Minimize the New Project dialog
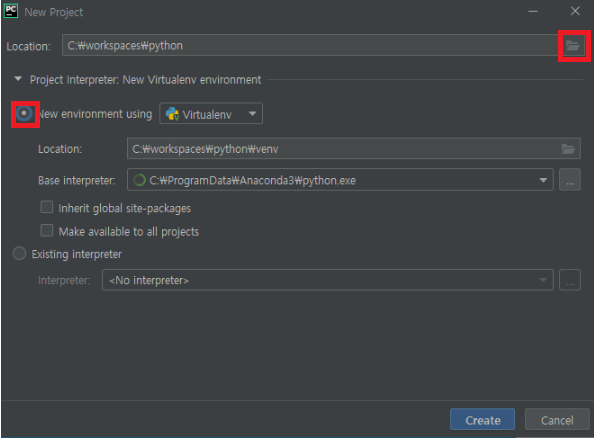The image size is (594, 438). pos(533,11)
